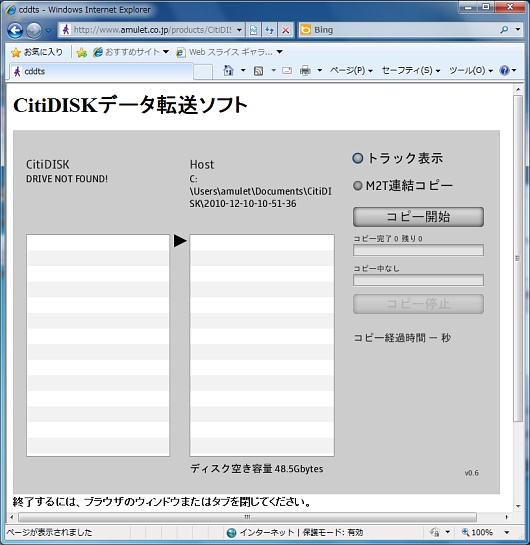
Task: Click the address bar URL field
Action: tap(152, 30)
